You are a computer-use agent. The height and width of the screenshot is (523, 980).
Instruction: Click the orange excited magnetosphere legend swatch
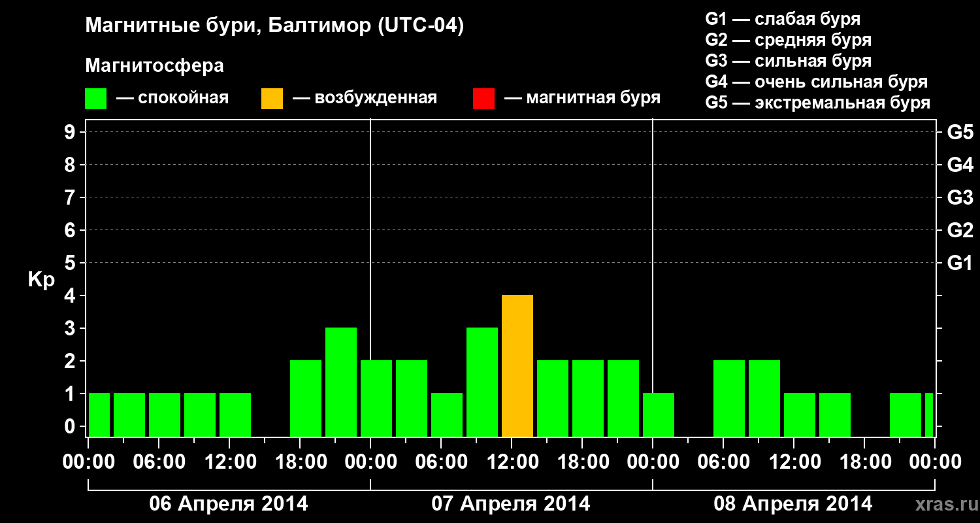click(x=272, y=99)
